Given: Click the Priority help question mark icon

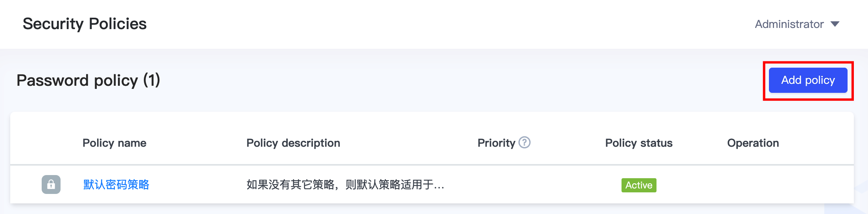Looking at the screenshot, I should (524, 142).
